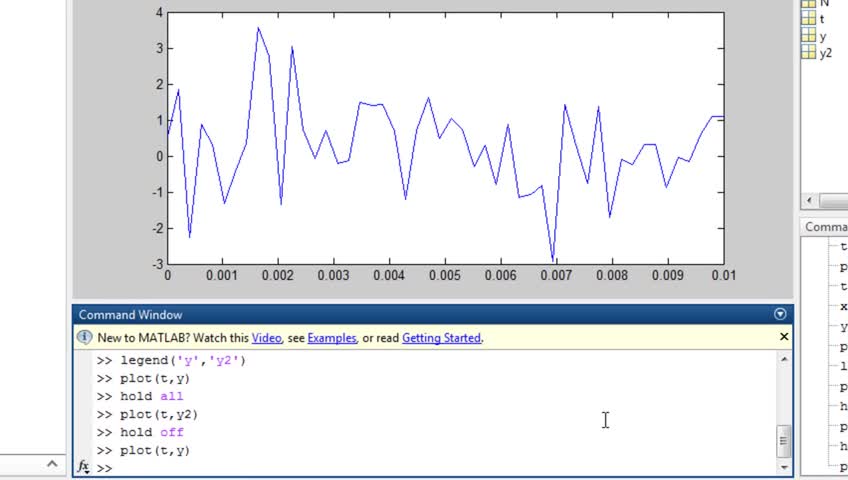Image resolution: width=848 pixels, height=480 pixels.
Task: Click Workspace horizontal scroll left arrow
Action: (x=809, y=201)
